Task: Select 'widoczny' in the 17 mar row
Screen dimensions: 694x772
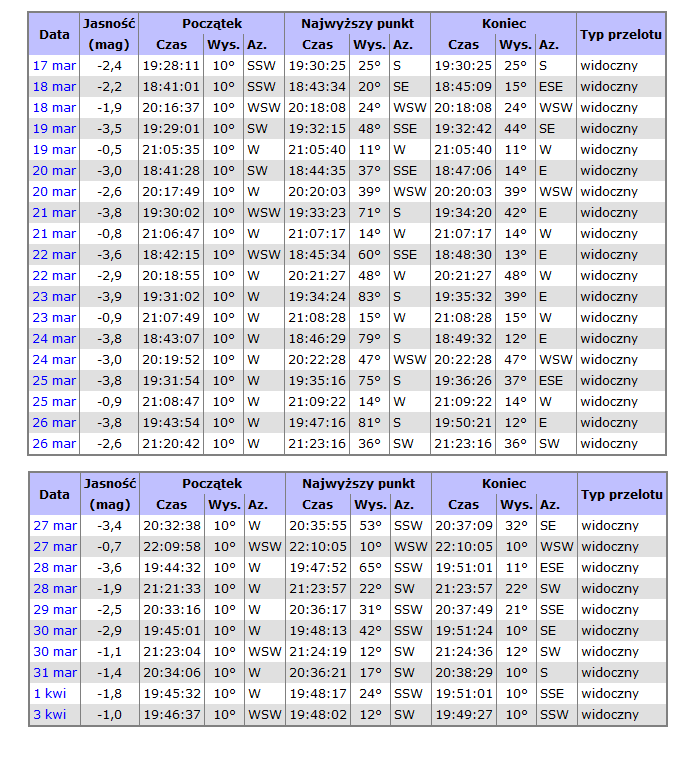Action: tap(609, 66)
